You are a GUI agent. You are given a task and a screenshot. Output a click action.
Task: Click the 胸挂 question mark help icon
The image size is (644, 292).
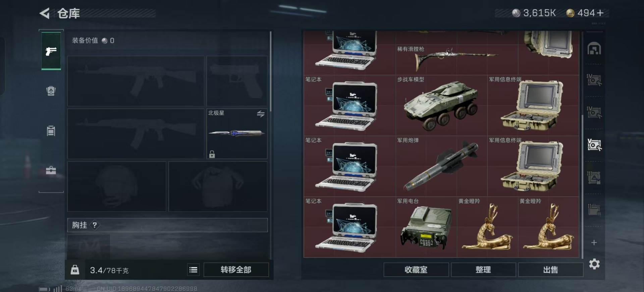tap(95, 225)
